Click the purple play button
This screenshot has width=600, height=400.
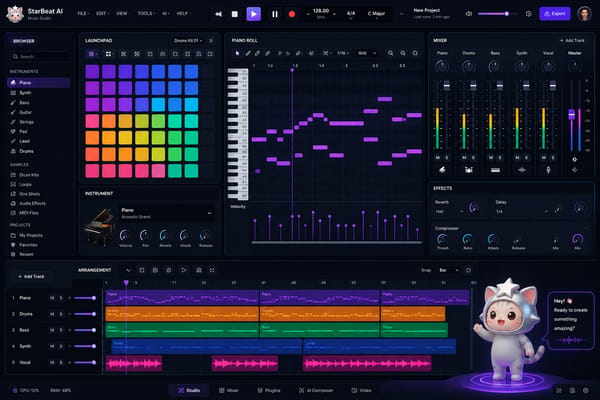click(253, 14)
